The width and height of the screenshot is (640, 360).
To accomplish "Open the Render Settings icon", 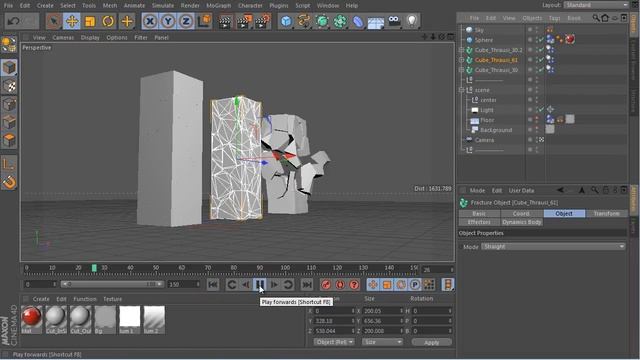I will coord(262,21).
